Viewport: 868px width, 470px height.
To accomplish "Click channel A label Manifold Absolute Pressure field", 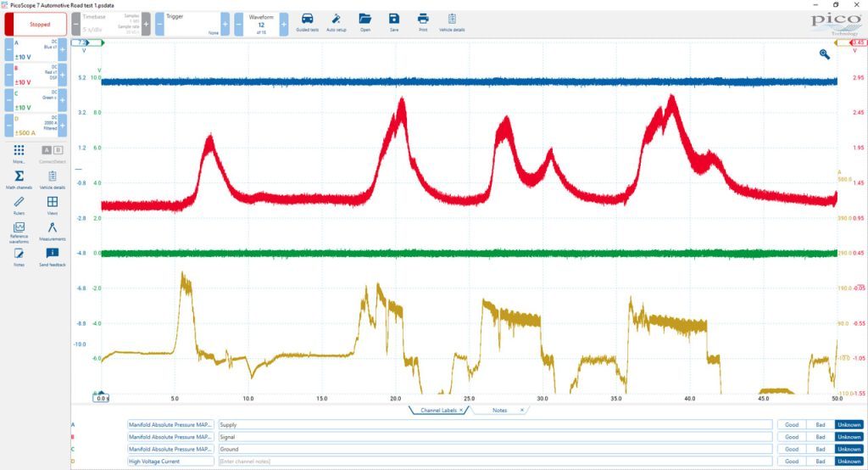I will tap(170, 424).
